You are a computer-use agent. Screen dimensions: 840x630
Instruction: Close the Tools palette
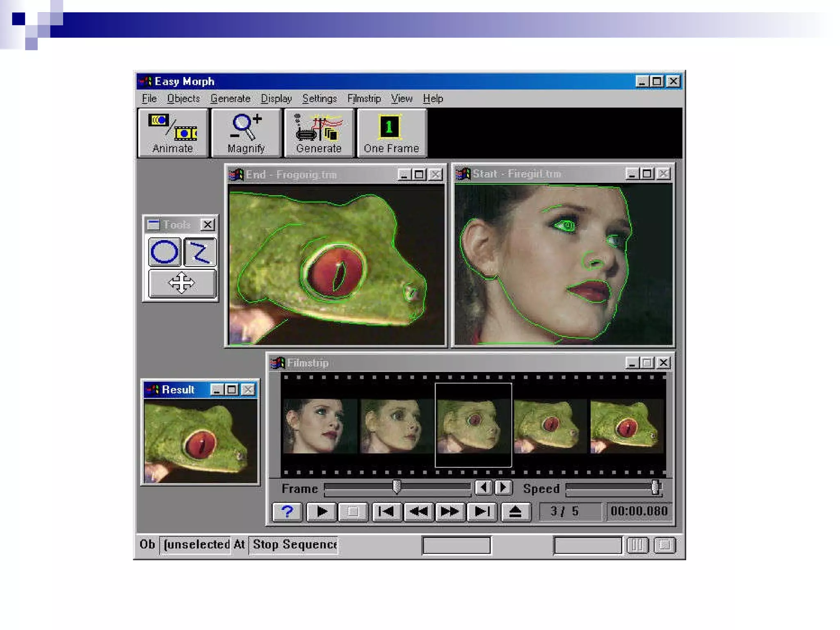tap(208, 224)
